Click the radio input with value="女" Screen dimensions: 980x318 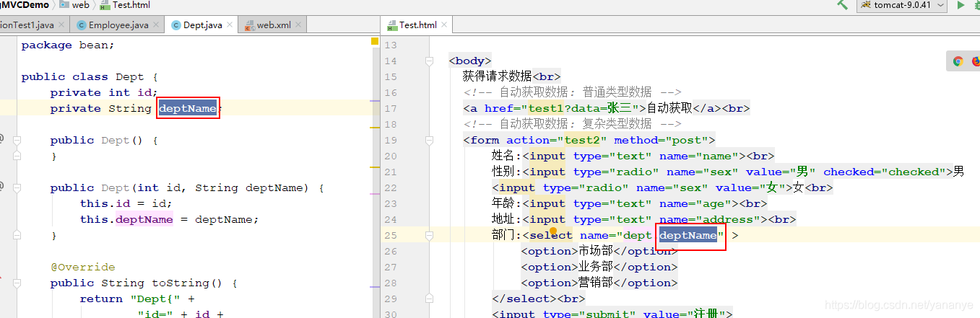point(662,187)
